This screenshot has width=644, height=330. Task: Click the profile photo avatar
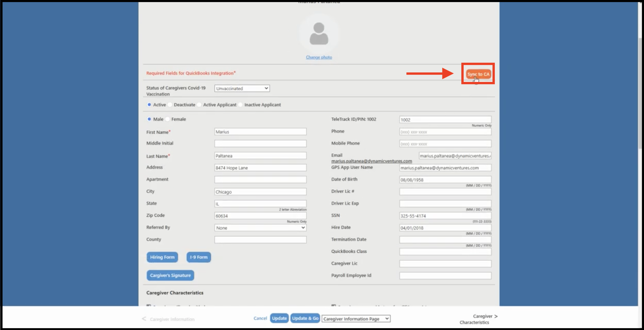click(319, 34)
